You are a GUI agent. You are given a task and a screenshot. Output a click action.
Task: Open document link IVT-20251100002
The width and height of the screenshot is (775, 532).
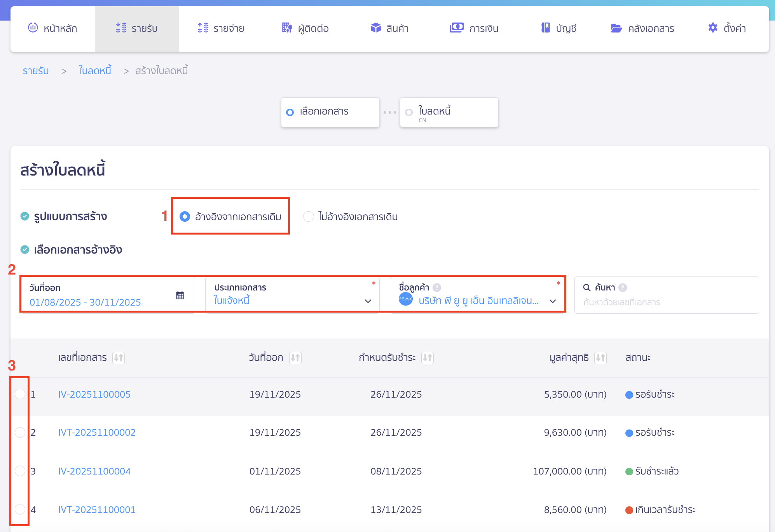point(97,433)
